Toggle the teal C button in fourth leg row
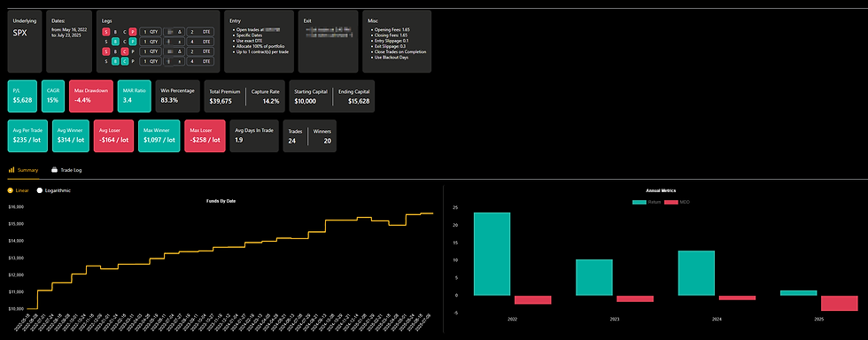 125,61
